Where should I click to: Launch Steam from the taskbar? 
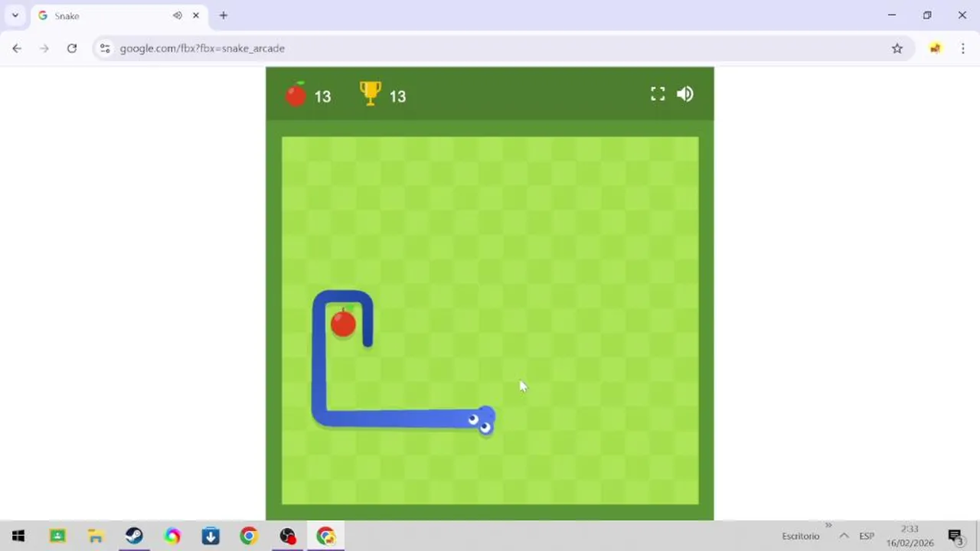tap(134, 536)
